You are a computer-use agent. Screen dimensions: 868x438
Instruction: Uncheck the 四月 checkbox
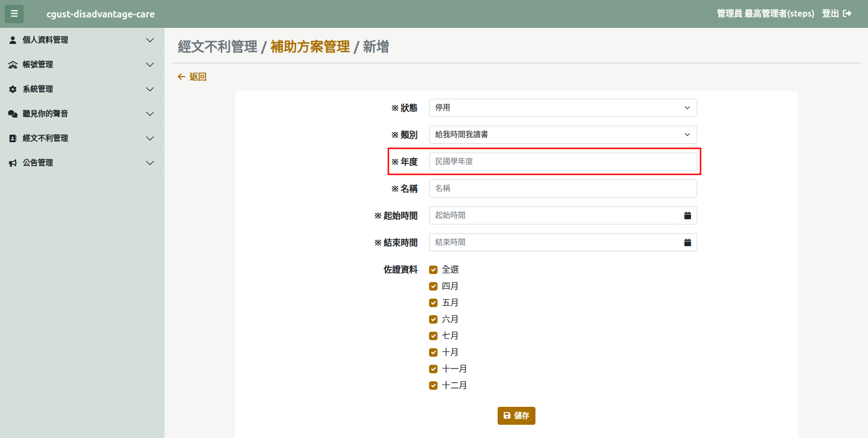point(433,286)
